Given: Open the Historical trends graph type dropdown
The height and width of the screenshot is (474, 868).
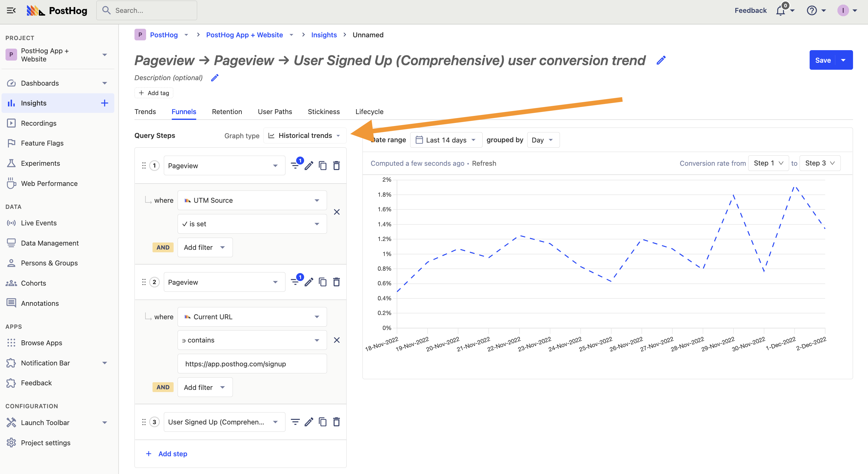Looking at the screenshot, I should (x=304, y=135).
